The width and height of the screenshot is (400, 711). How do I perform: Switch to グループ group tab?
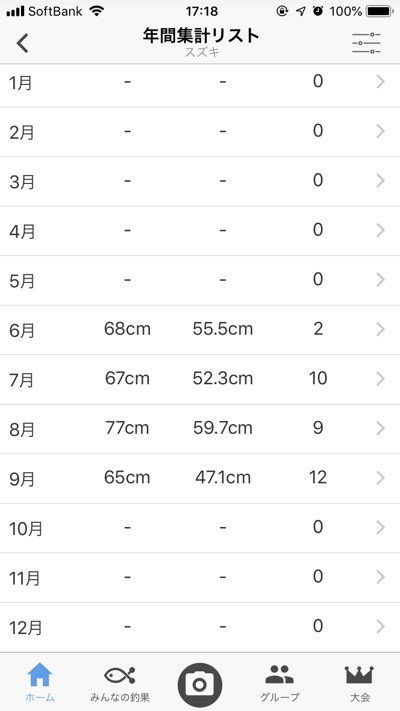point(279,684)
